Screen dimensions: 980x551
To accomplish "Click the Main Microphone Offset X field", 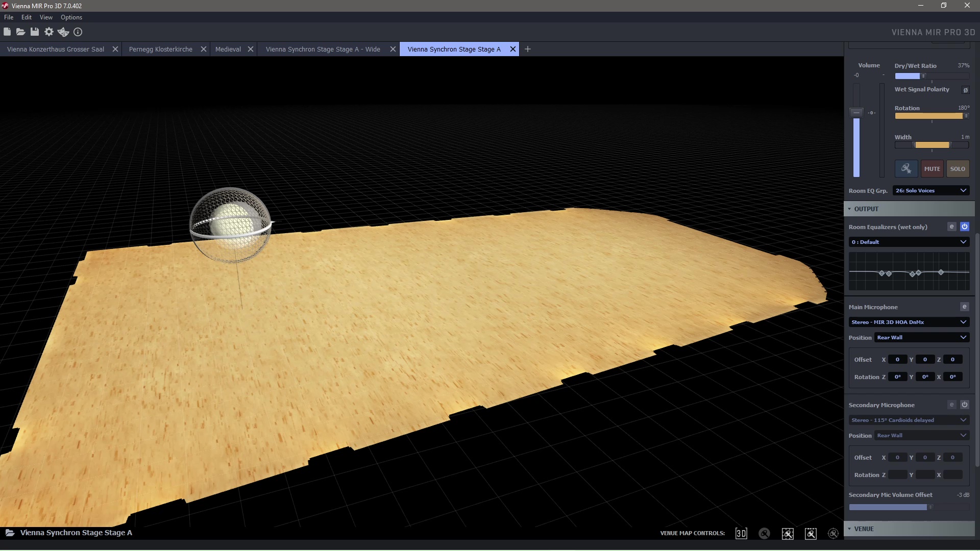I will [x=897, y=360].
